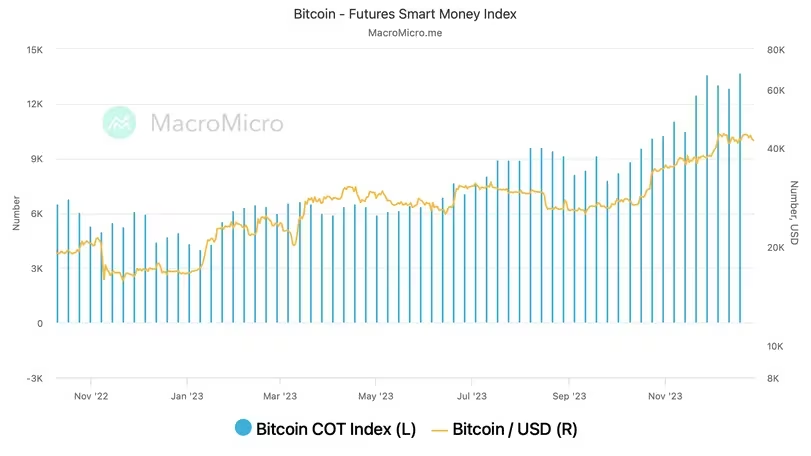
Task: Open the MacroMicro.me source link
Action: (405, 33)
